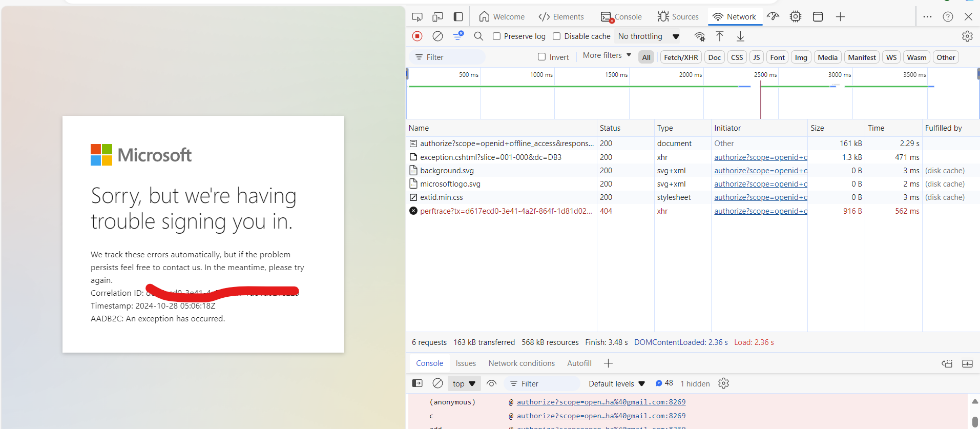Switch to the Console panel tab
The image size is (980, 429).
(x=621, y=17)
